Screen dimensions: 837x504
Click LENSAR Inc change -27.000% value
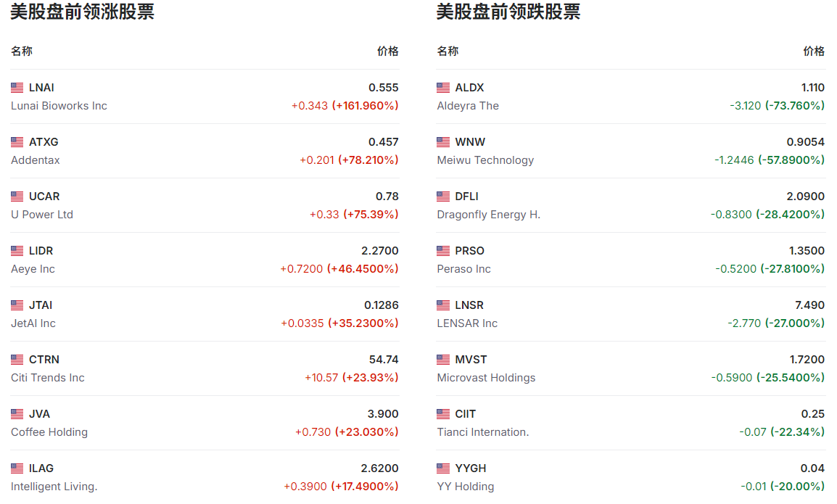point(795,323)
